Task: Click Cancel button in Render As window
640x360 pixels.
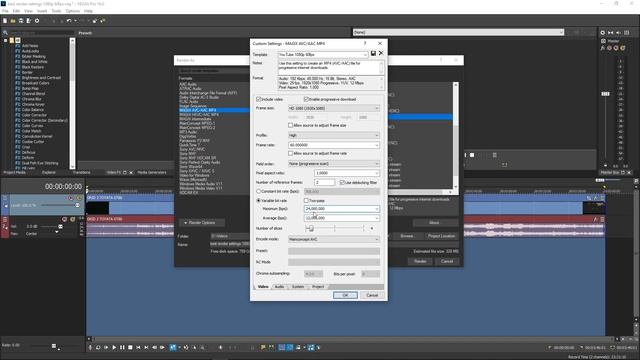Action: coord(447,261)
